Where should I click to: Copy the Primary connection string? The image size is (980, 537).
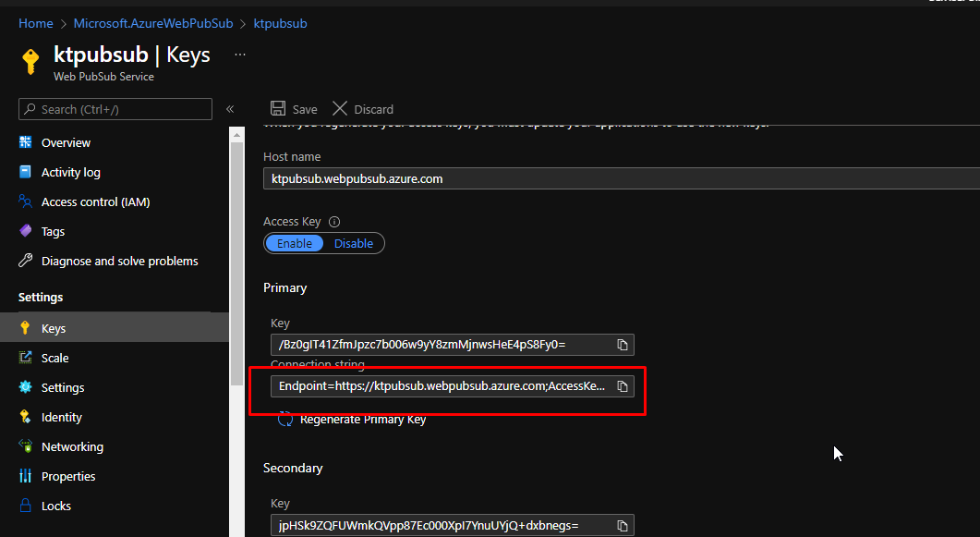pos(623,385)
